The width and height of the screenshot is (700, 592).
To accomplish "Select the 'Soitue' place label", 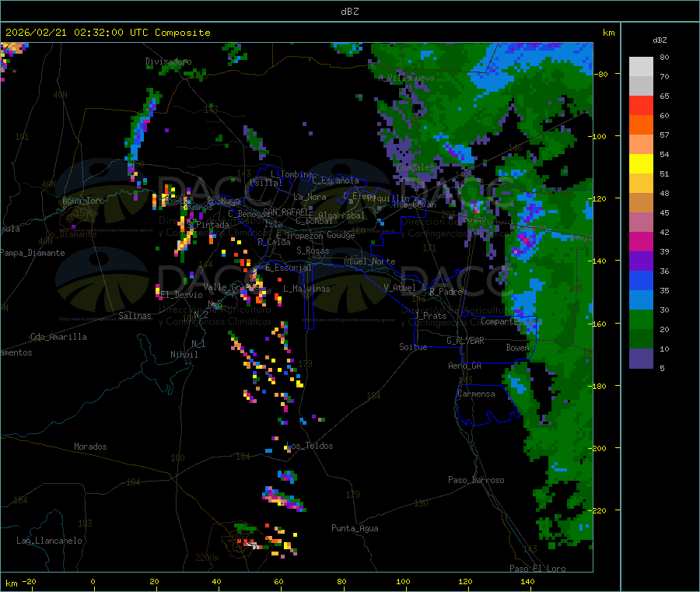I will (x=413, y=347).
